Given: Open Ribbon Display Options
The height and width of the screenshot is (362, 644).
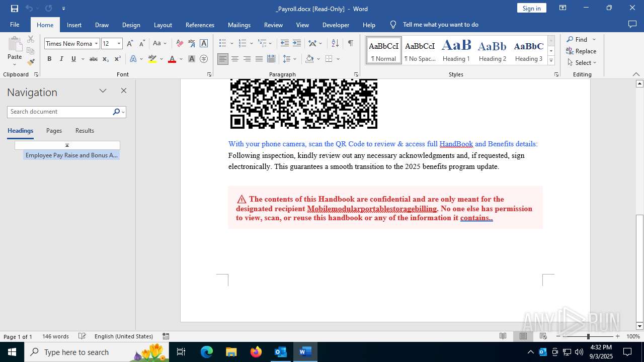Looking at the screenshot, I should 562,8.
